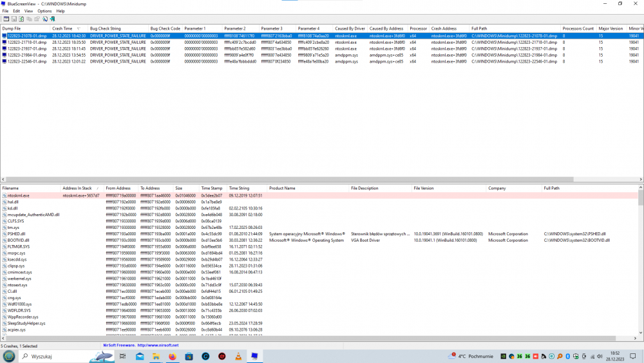Click the Advanced Options toolbar icon
This screenshot has width=644, height=363.
5,19
